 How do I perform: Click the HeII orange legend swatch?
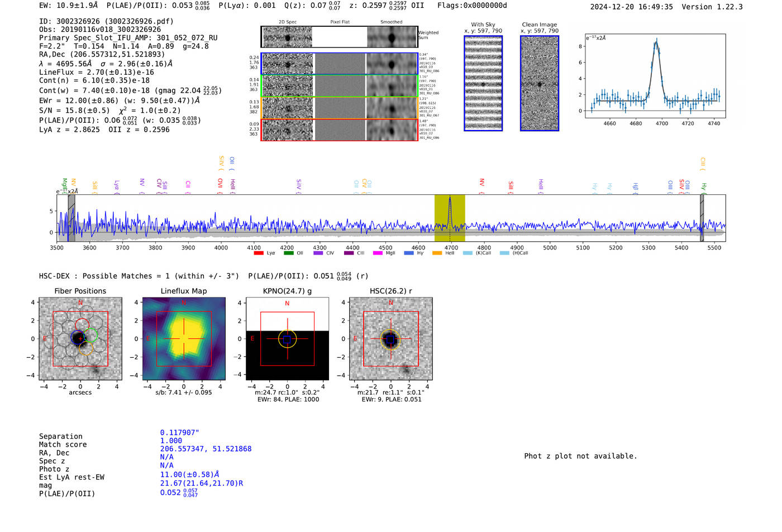pos(437,253)
